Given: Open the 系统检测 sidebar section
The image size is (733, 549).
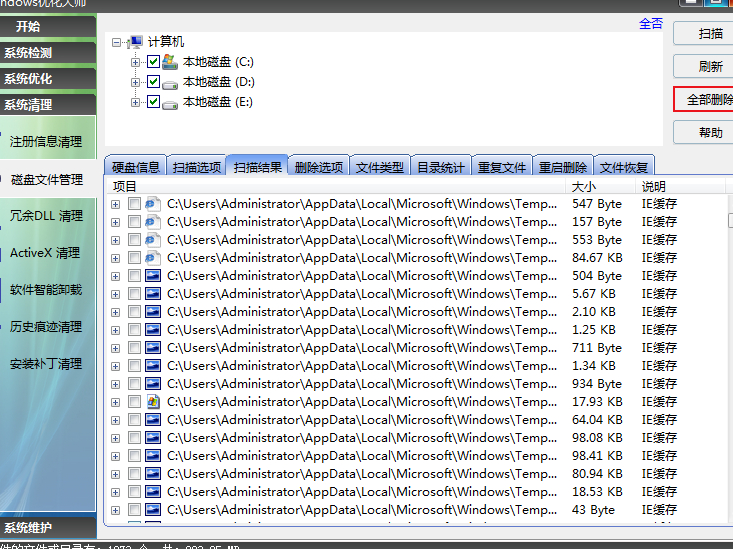Looking at the screenshot, I should pos(48,52).
